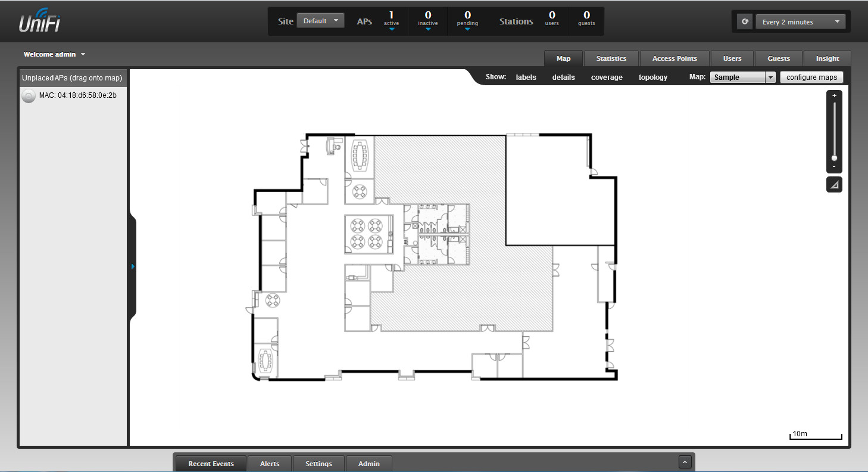Image resolution: width=868 pixels, height=472 pixels.
Task: Toggle topology display on map
Action: pyautogui.click(x=653, y=77)
